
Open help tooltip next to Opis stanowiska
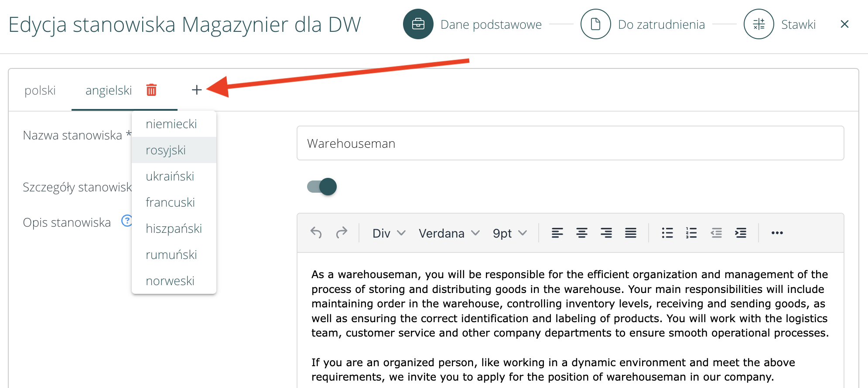click(x=126, y=221)
